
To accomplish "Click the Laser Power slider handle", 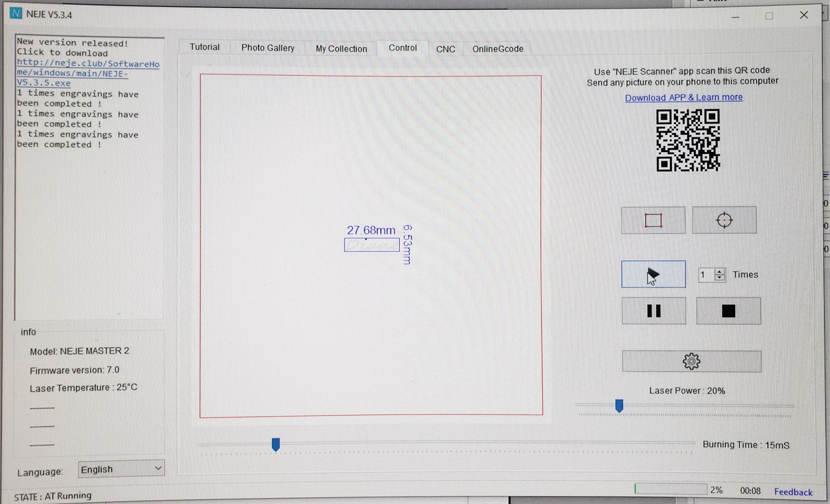I will click(x=619, y=405).
